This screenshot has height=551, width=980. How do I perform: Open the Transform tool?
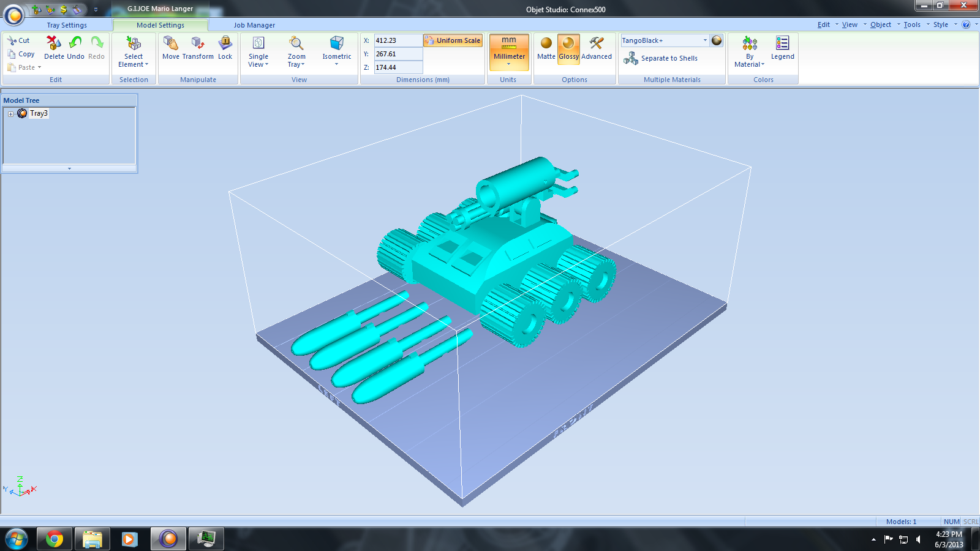coord(198,48)
